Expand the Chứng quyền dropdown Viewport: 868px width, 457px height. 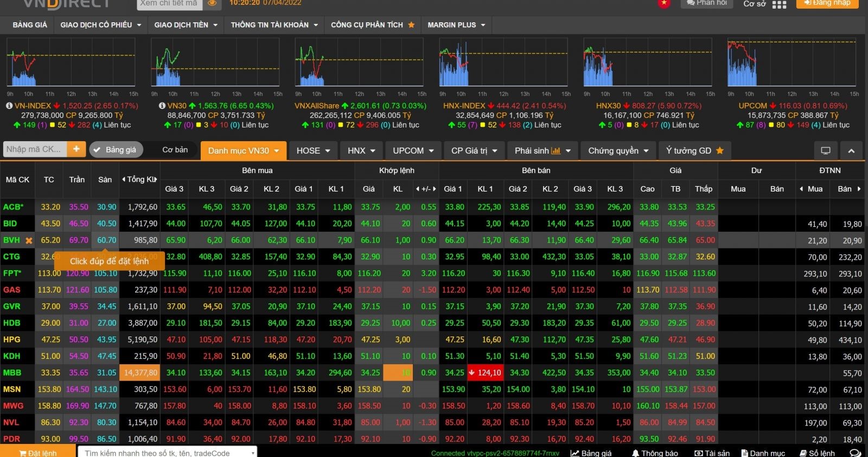(x=618, y=151)
